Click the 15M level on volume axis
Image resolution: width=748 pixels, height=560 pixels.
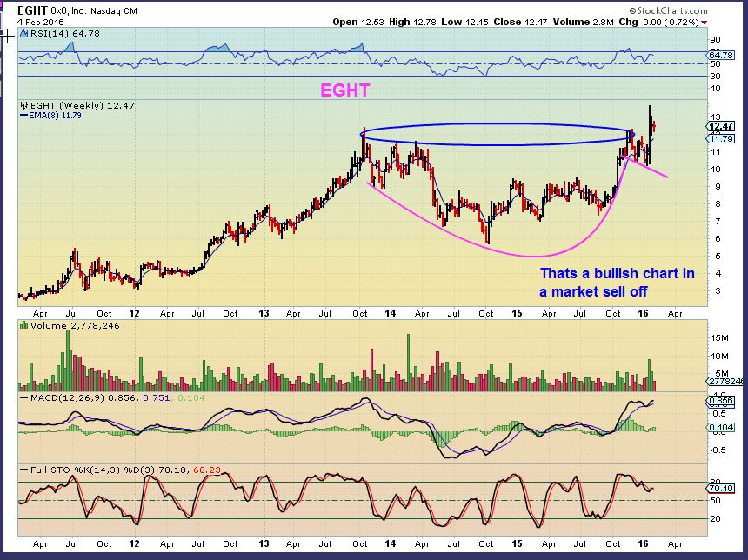[719, 338]
